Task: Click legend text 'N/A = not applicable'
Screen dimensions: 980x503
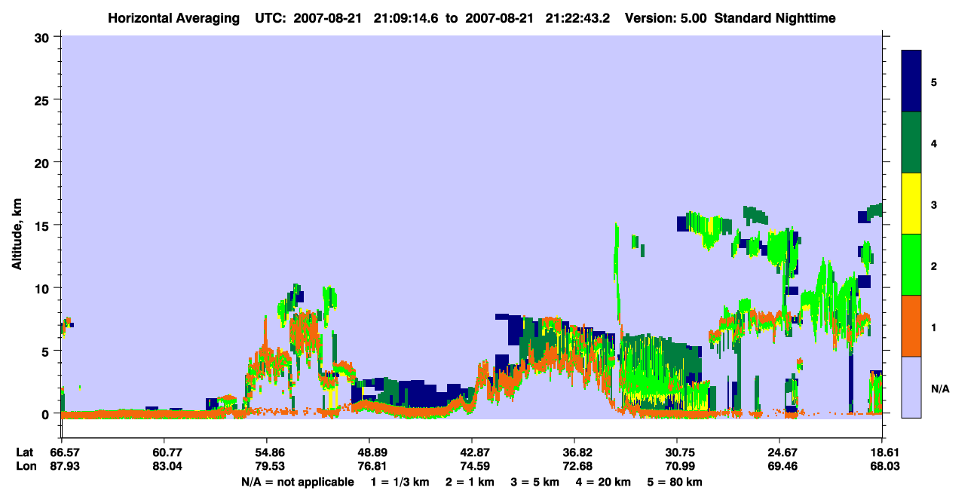Action: (x=297, y=482)
